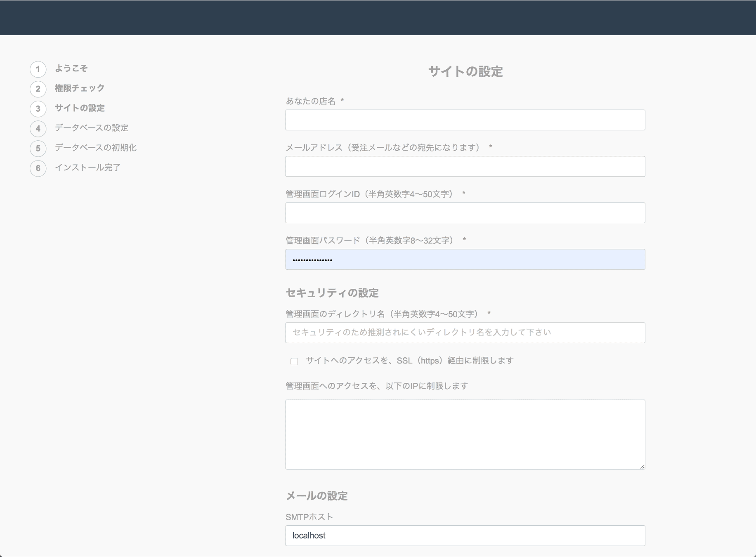This screenshot has width=756, height=557.
Task: Select the 管理画面パスワード field
Action: [465, 260]
